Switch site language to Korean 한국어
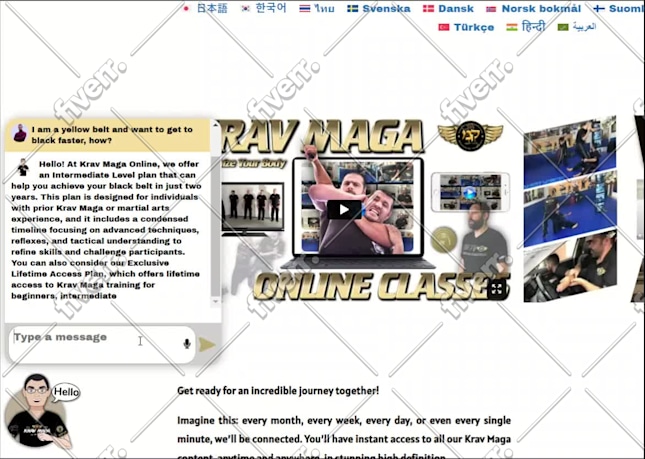645x459 pixels. pyautogui.click(x=271, y=8)
